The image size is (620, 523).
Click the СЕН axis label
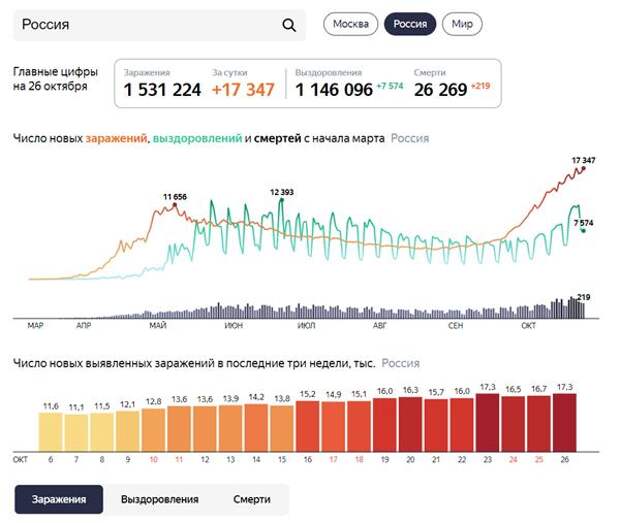[456, 325]
